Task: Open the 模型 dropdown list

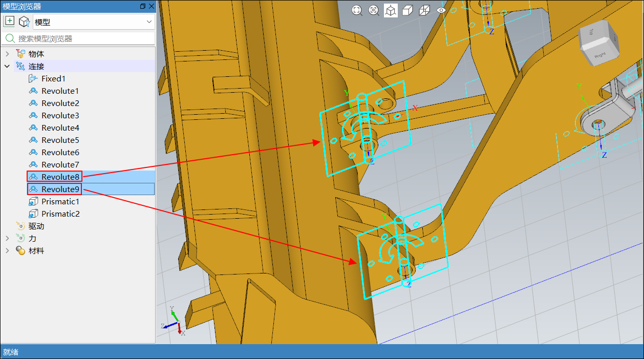Action: (x=149, y=22)
